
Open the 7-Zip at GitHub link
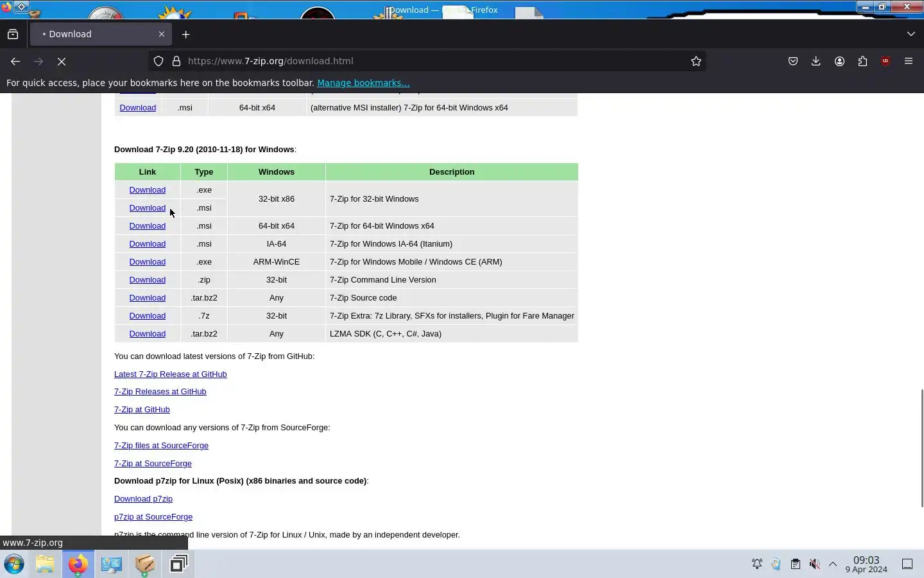pos(142,409)
